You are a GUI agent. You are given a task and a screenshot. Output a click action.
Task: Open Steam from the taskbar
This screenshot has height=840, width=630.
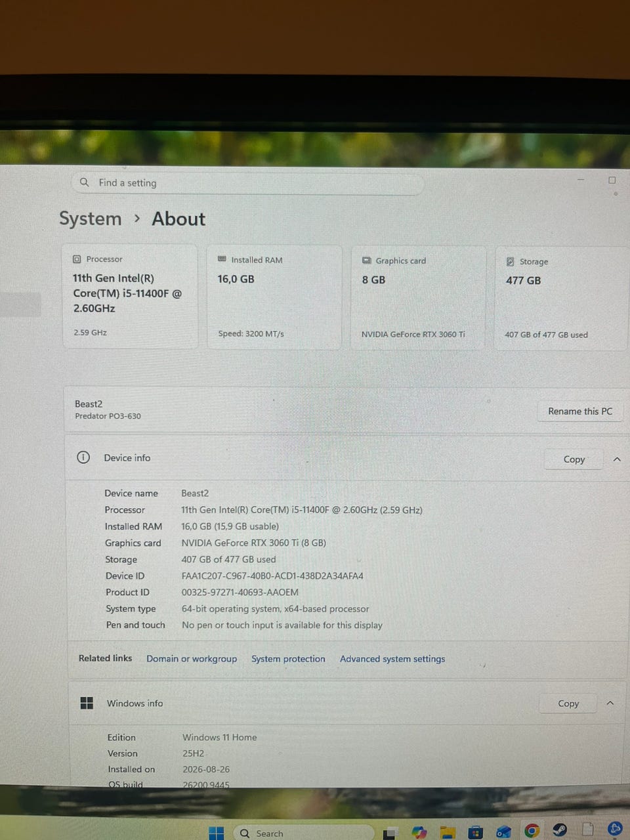[x=560, y=830]
